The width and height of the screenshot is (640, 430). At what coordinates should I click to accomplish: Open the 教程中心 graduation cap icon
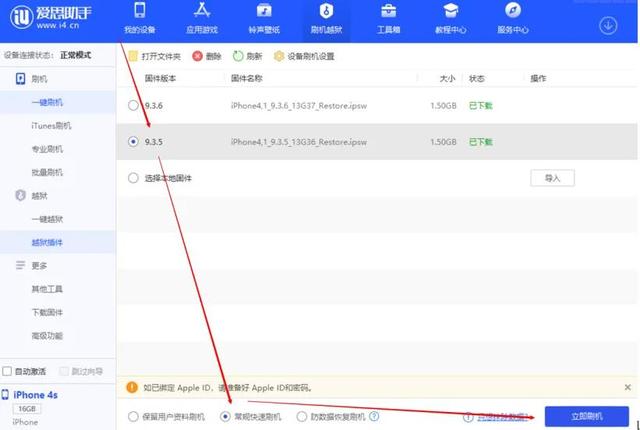(451, 11)
